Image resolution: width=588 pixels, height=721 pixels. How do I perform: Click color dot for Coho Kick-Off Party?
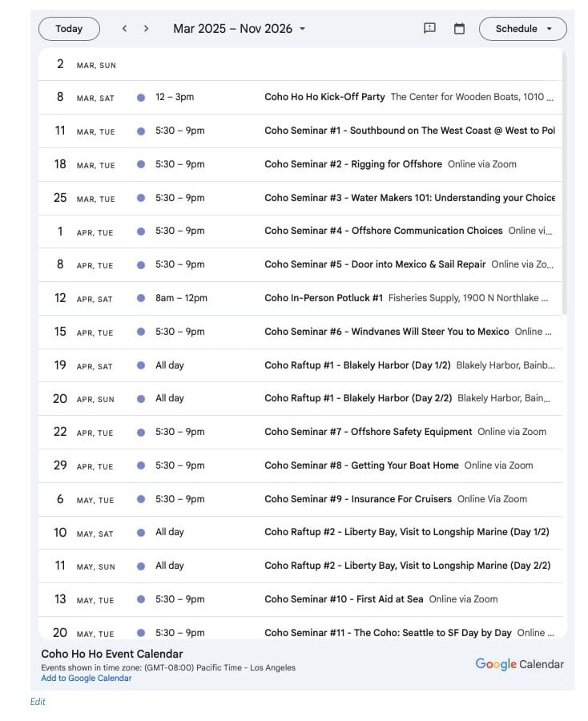click(x=141, y=98)
